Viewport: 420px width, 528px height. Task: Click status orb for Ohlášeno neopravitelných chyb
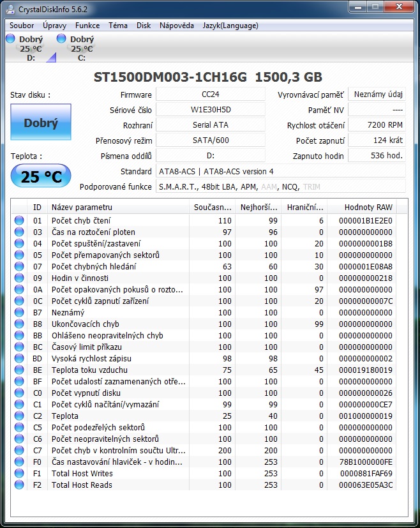(x=19, y=335)
